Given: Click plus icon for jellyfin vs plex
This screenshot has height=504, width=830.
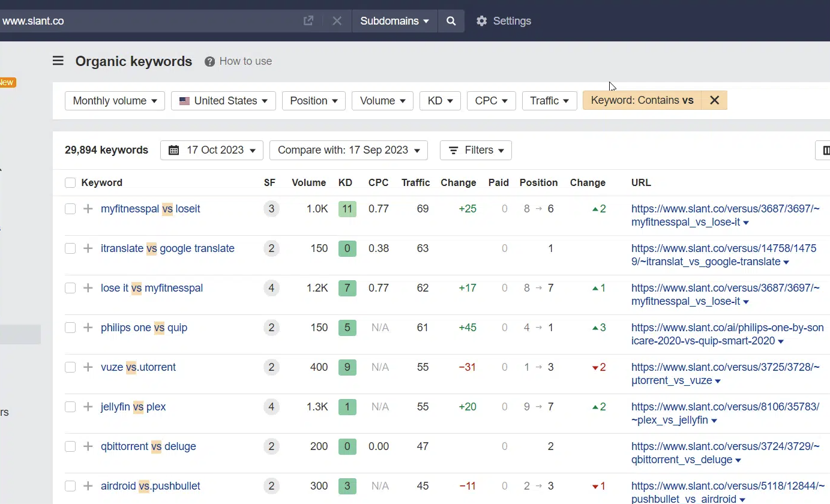Looking at the screenshot, I should pos(88,407).
